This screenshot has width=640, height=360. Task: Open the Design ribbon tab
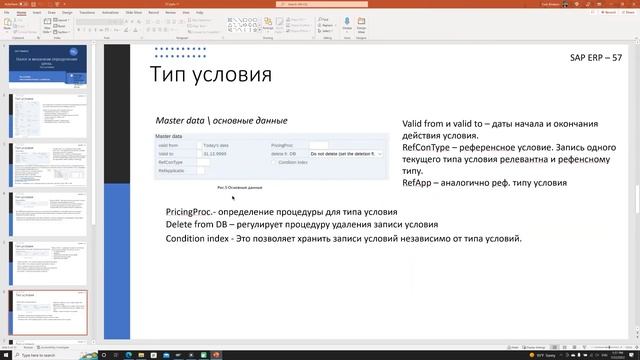pos(67,13)
